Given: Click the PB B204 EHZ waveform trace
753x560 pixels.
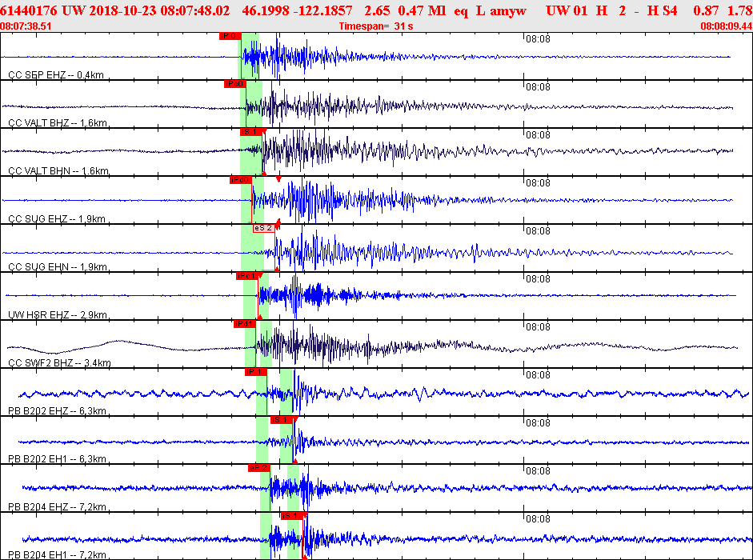Looking at the screenshot, I should 387,488.
